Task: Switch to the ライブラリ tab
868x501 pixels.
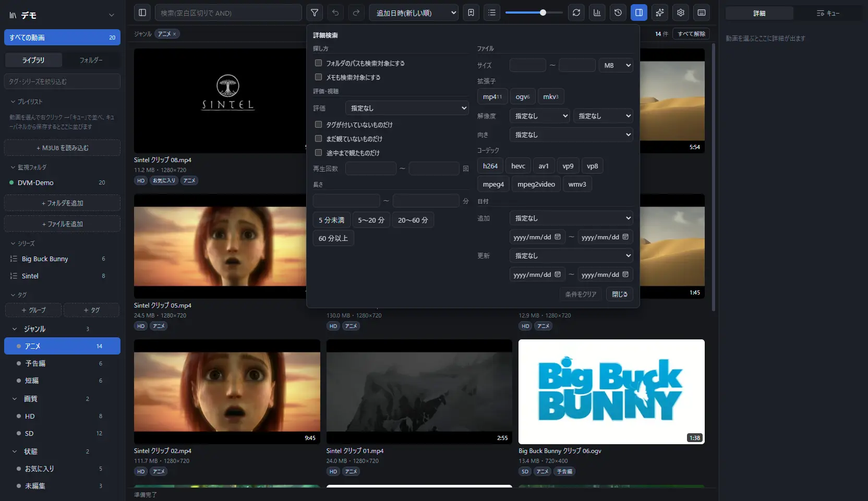Action: click(33, 60)
